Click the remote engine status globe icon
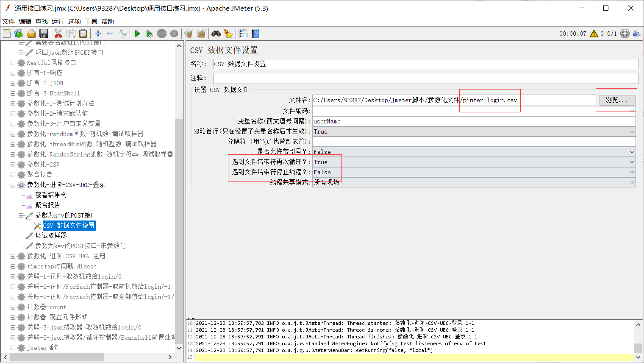Screen dimensions: 644x363 pyautogui.click(x=625, y=34)
